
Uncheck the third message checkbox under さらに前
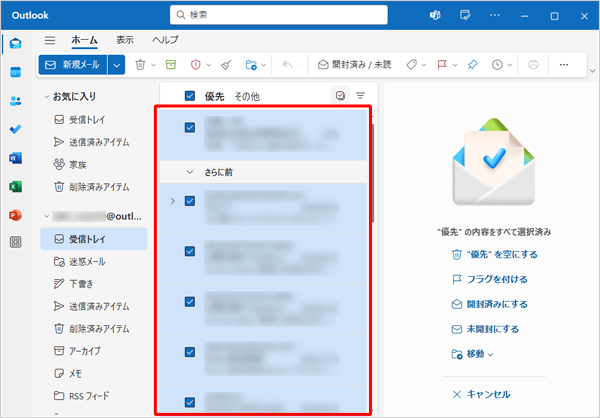(x=190, y=302)
